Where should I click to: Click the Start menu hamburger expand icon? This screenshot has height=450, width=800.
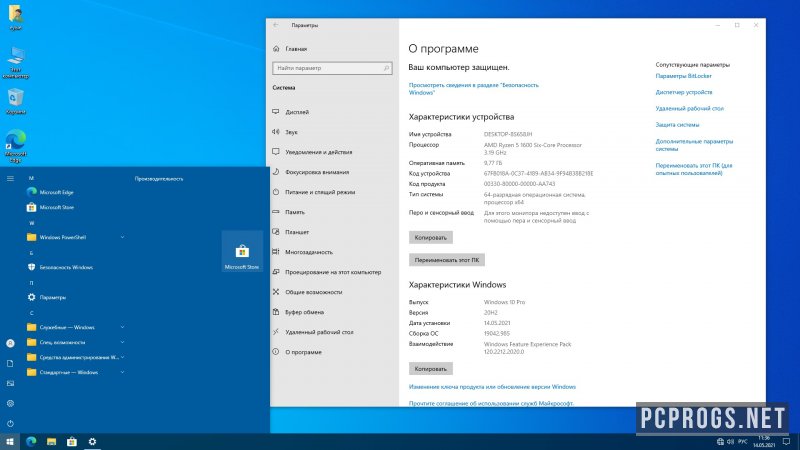(10, 179)
